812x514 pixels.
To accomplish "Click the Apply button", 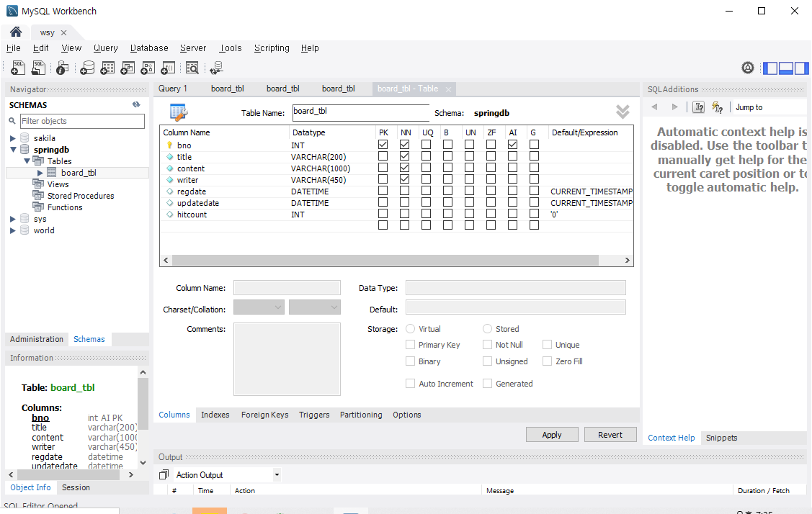I will 552,435.
